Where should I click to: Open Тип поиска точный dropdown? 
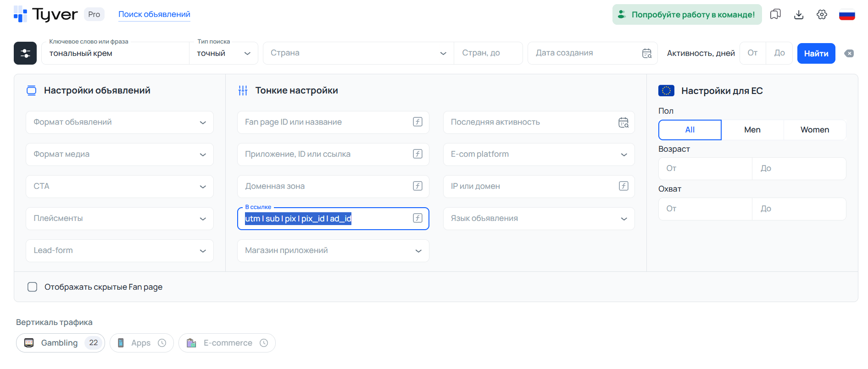pyautogui.click(x=223, y=53)
